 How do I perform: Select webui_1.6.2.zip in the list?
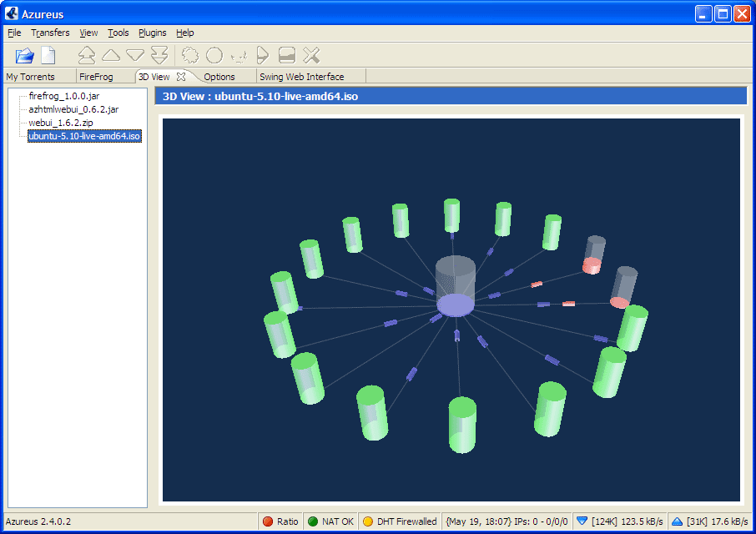click(x=61, y=123)
